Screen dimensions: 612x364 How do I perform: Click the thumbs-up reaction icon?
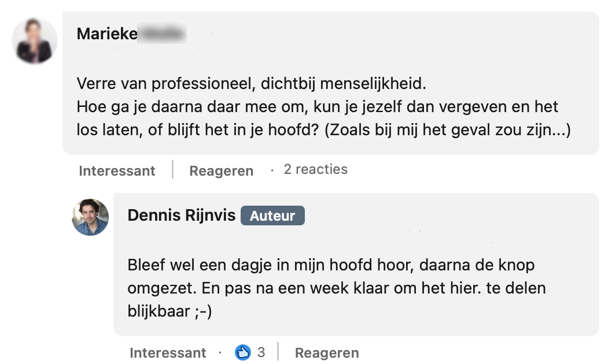click(243, 352)
